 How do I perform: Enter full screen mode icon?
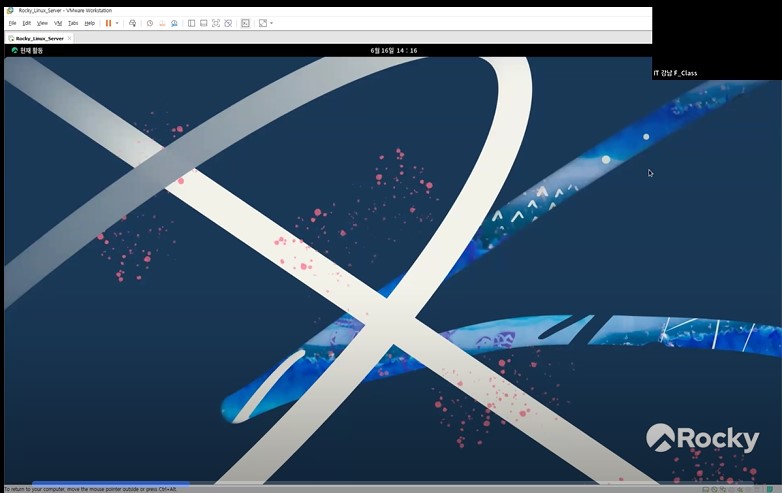coord(216,23)
